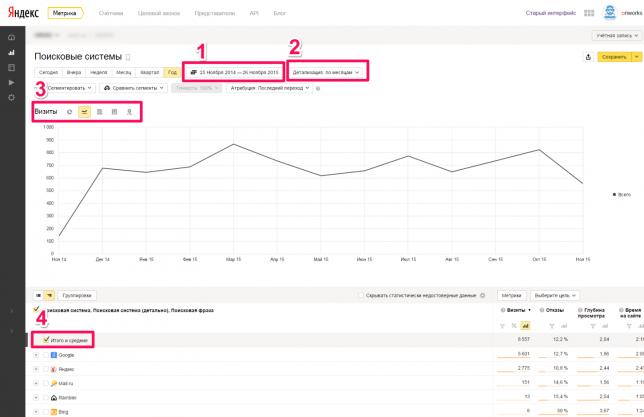Check the Google row checkbox
The width and height of the screenshot is (644, 417).
point(46,355)
